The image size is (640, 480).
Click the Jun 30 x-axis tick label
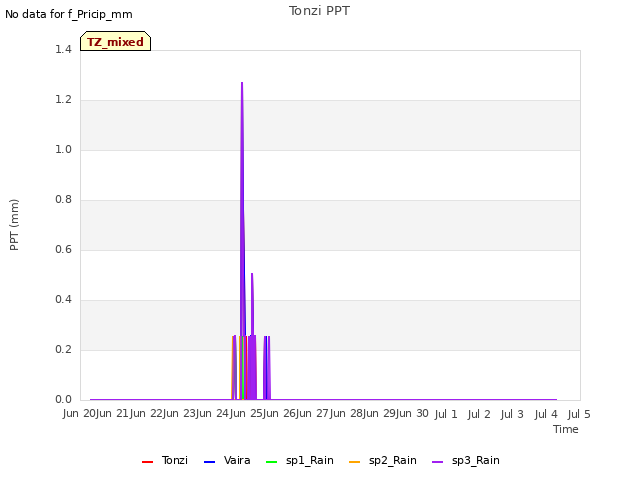coord(413,413)
